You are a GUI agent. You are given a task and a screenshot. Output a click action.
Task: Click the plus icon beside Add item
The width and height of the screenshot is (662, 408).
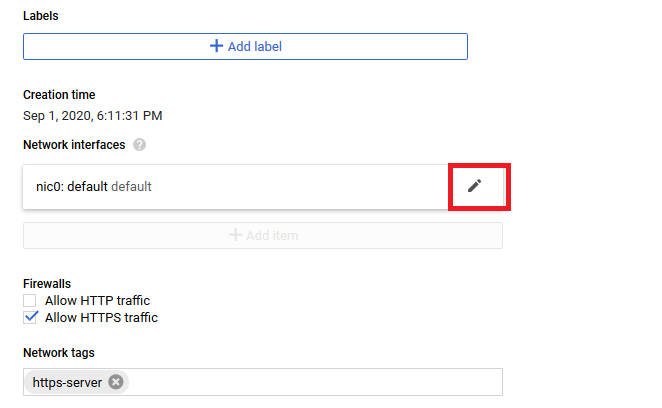(x=235, y=235)
